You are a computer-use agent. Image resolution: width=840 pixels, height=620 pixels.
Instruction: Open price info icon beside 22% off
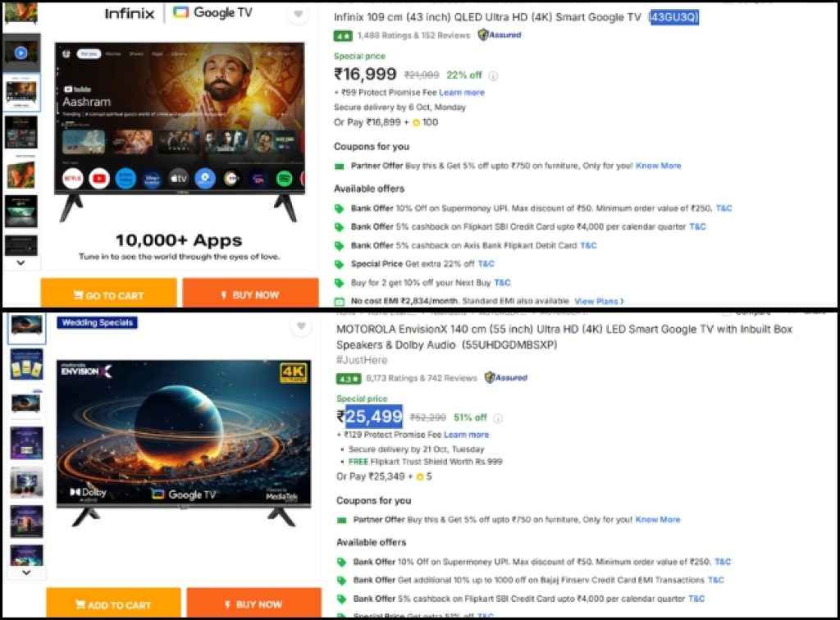[x=493, y=76]
